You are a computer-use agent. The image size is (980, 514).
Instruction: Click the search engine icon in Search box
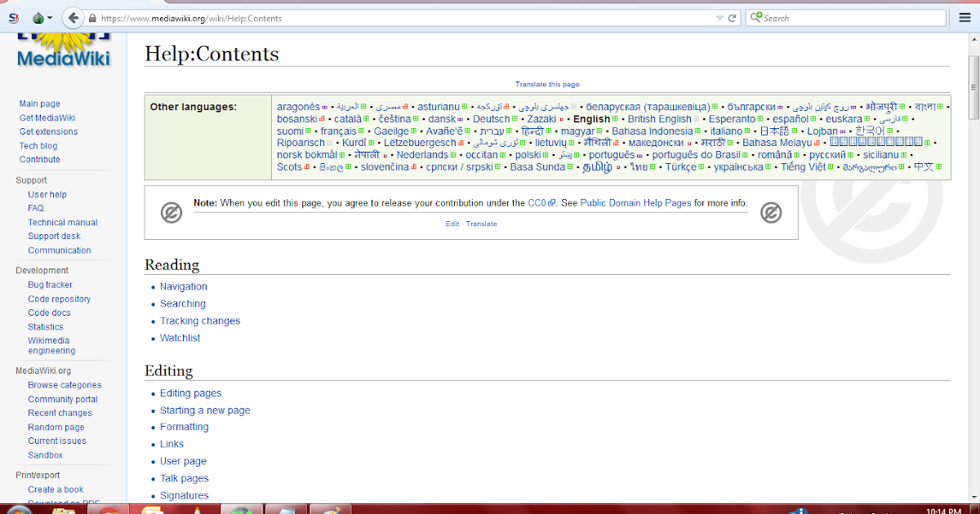coord(755,18)
